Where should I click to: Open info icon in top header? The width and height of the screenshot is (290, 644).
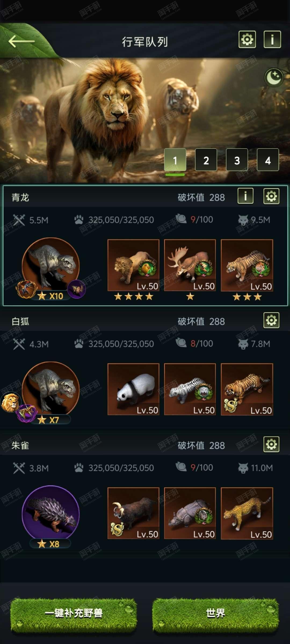[272, 39]
